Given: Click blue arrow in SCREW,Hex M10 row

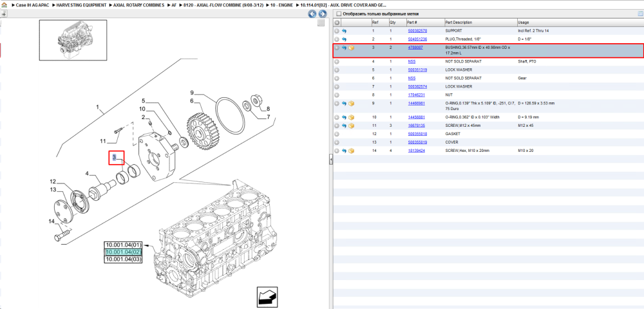Looking at the screenshot, I should pos(344,151).
